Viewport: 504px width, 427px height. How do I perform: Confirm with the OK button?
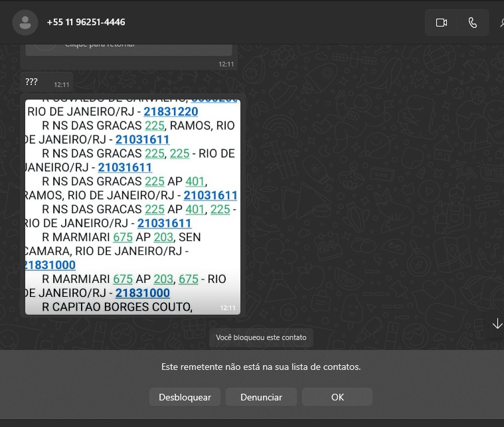tap(337, 397)
